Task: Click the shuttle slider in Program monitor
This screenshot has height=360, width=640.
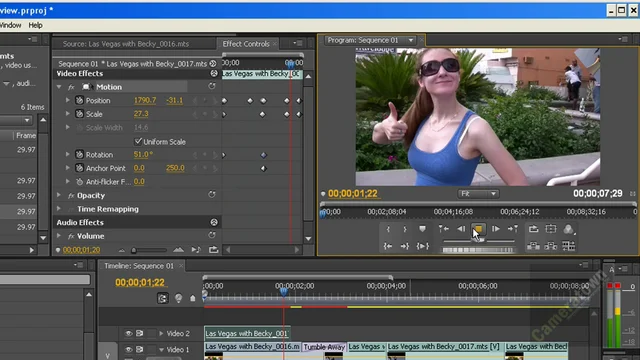Action: click(479, 240)
